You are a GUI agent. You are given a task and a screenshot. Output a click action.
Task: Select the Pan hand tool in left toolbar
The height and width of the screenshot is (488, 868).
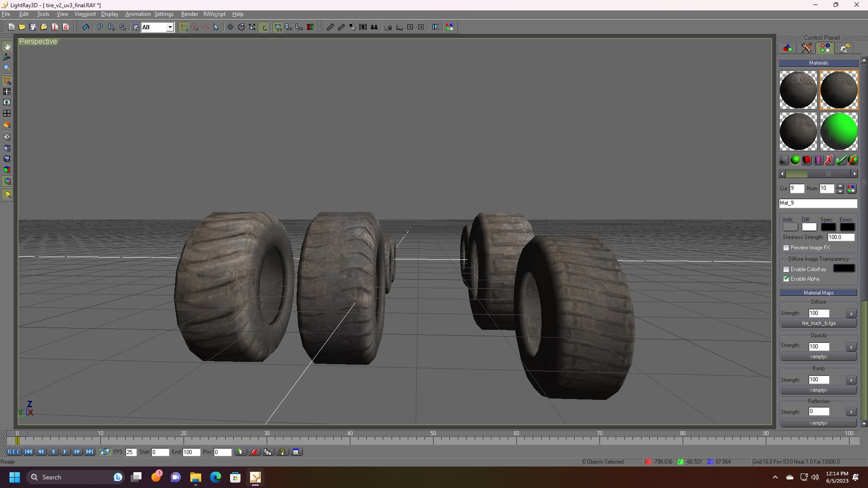(7, 47)
